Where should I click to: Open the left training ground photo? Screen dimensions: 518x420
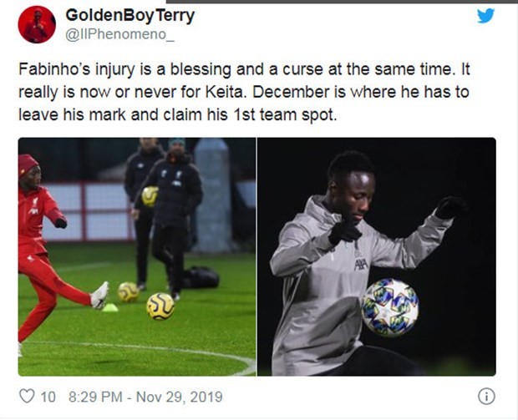click(x=137, y=256)
